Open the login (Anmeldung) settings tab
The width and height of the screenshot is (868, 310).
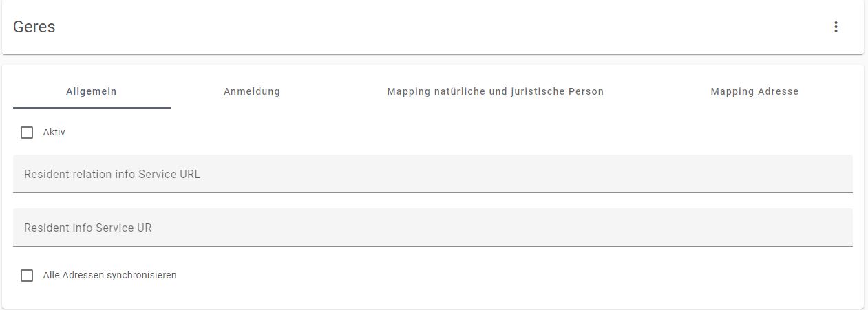(x=252, y=91)
